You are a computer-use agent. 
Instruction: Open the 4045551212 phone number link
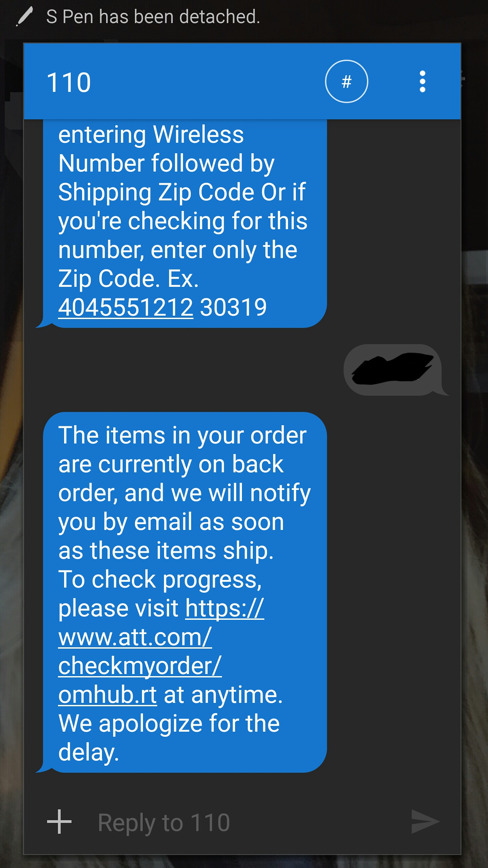(126, 307)
